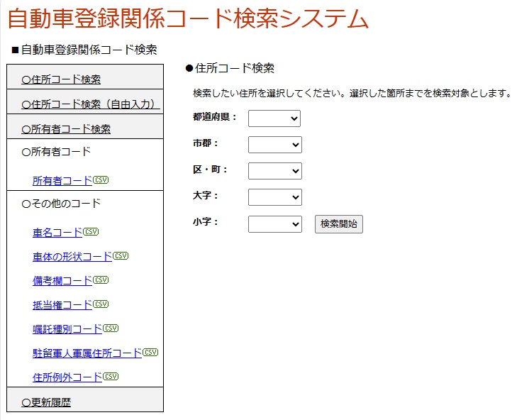The image size is (512, 420).
Task: Click the CSV icon next to 車名コード
Action: pos(91,232)
